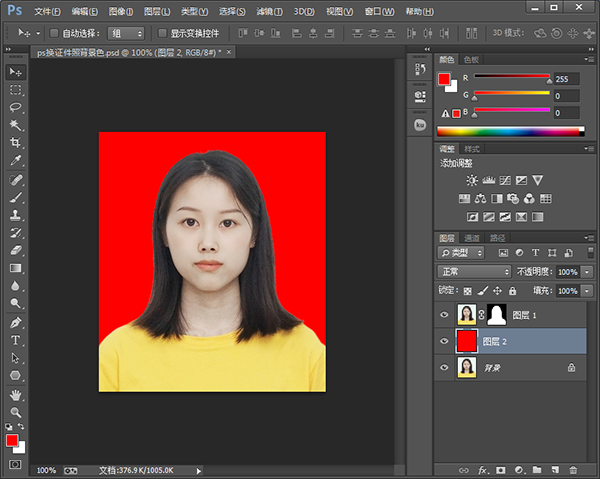Pick the Horizontal Type tool

[x=15, y=340]
